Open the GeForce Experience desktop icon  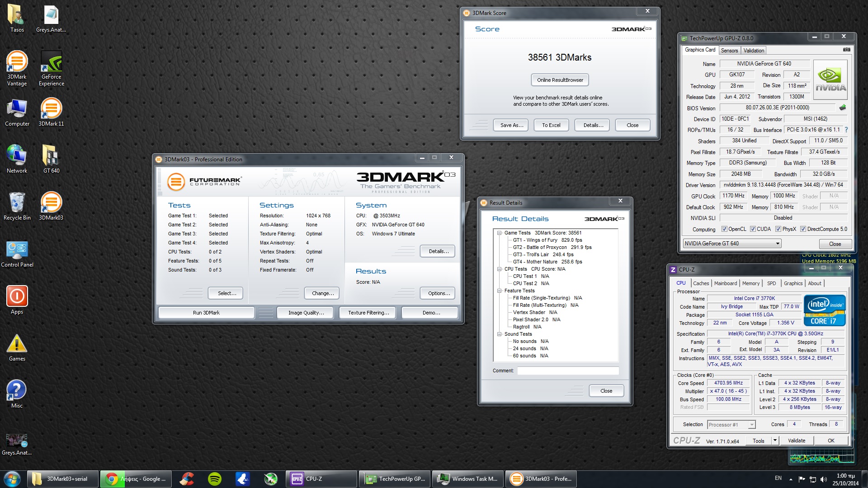pyautogui.click(x=51, y=68)
